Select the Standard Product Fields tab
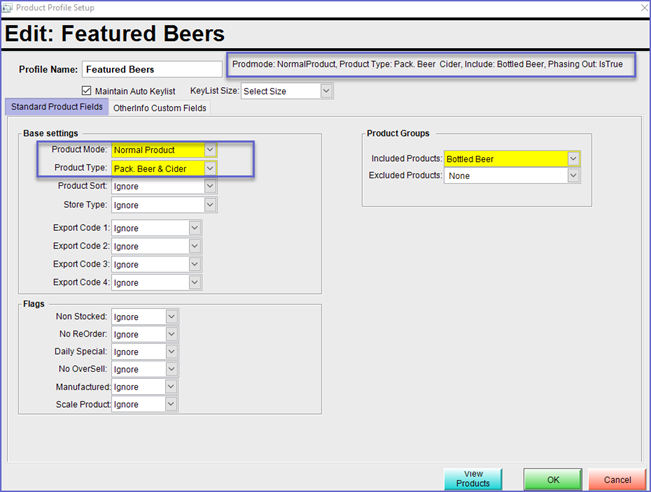This screenshot has height=492, width=651. pos(56,108)
